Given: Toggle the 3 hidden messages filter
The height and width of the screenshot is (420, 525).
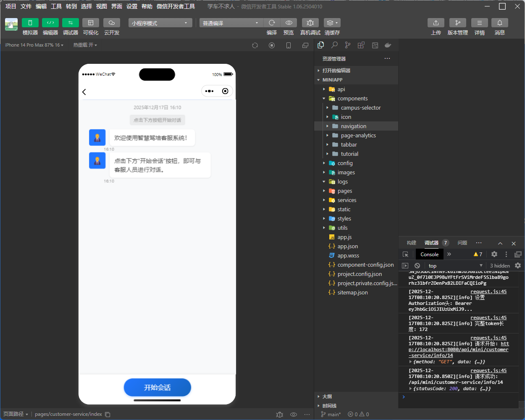Looking at the screenshot, I should [x=500, y=265].
